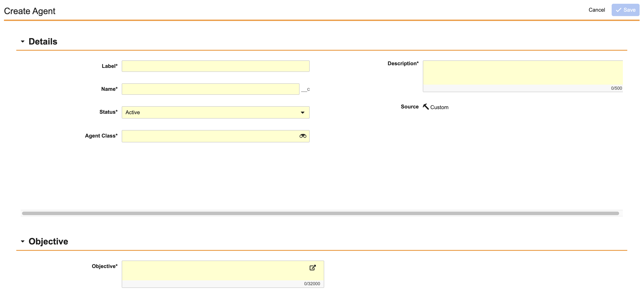Focus the Description text area
Viewport: 644px width, 298px height.
point(522,73)
